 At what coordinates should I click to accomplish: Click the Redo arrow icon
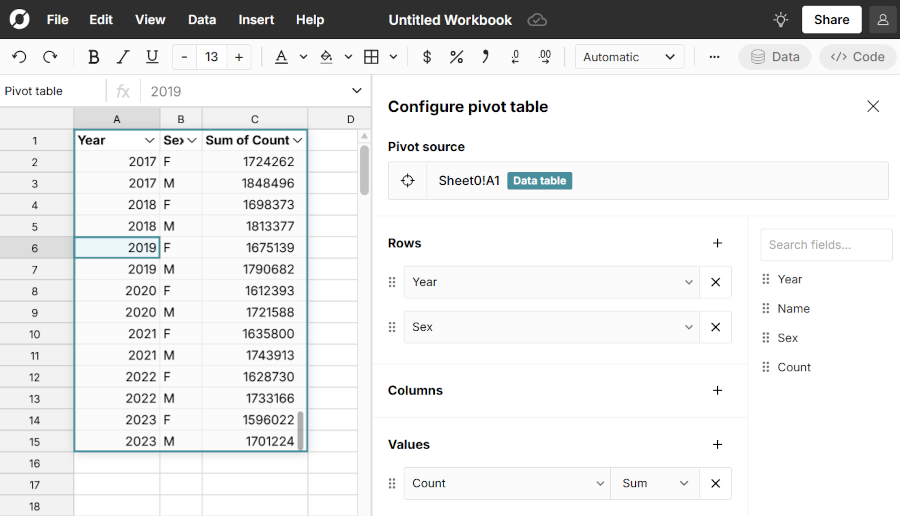click(50, 57)
